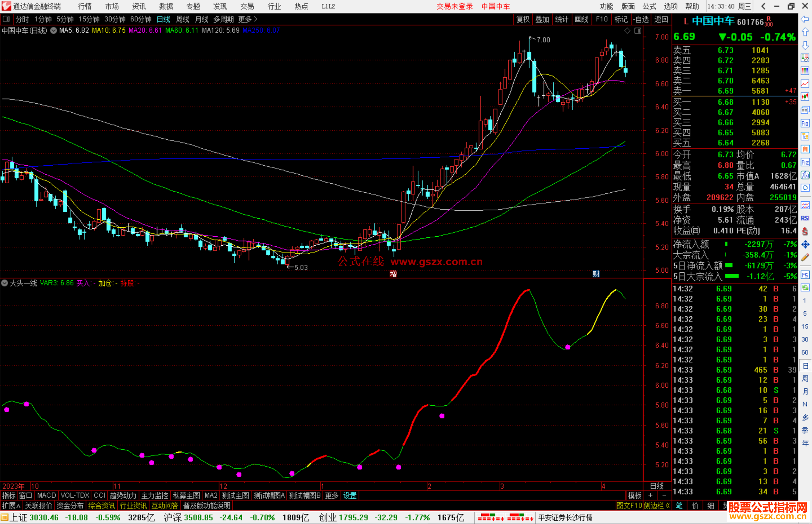The width and height of the screenshot is (812, 524).
Task: Click the formula f(x) sidebar icon
Action: [805, 175]
